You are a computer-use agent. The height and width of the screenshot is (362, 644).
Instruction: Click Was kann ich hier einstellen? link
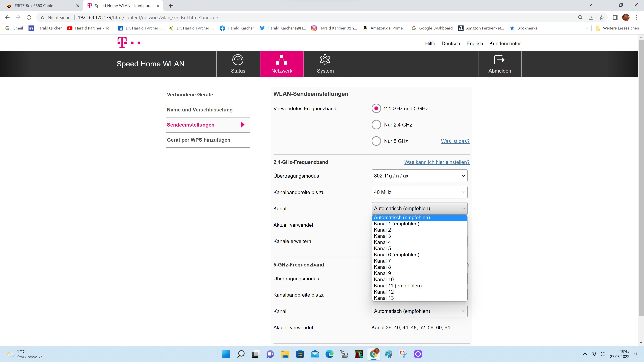click(437, 162)
